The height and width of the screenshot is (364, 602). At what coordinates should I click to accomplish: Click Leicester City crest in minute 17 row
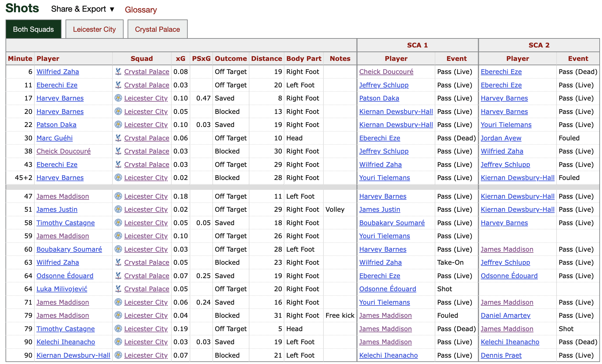118,98
